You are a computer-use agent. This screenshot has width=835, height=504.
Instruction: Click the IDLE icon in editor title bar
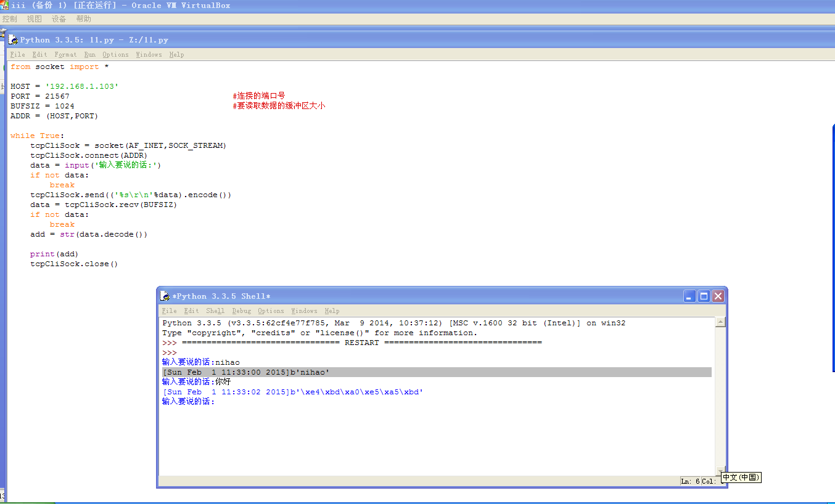tap(13, 40)
